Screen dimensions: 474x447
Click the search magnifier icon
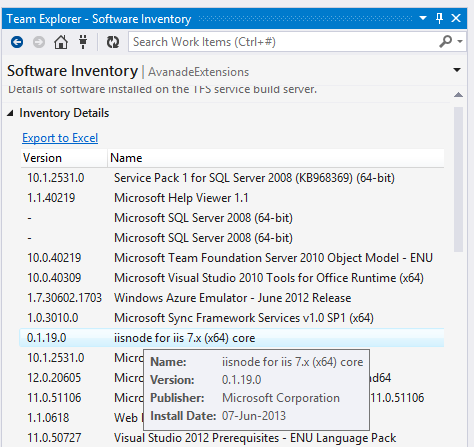445,42
